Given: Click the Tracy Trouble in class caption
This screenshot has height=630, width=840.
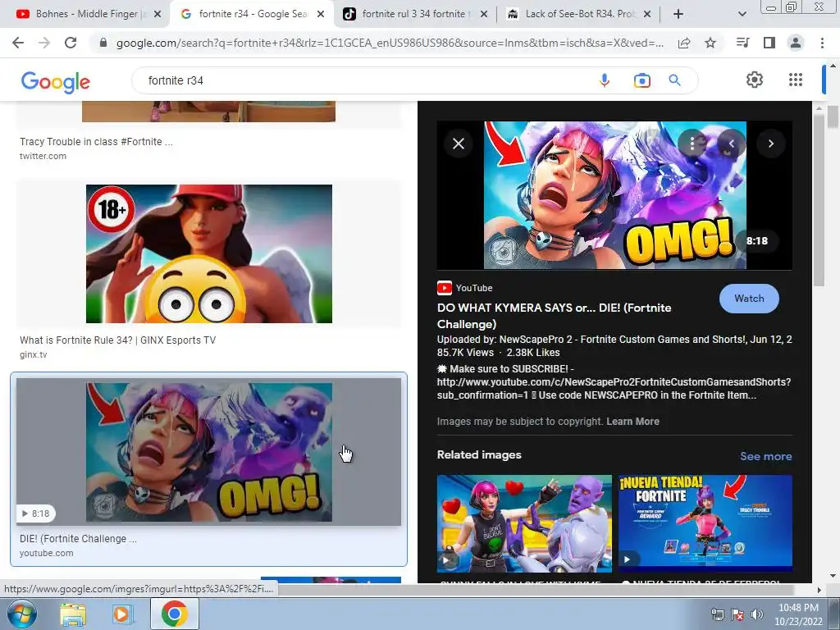Looking at the screenshot, I should [x=96, y=141].
